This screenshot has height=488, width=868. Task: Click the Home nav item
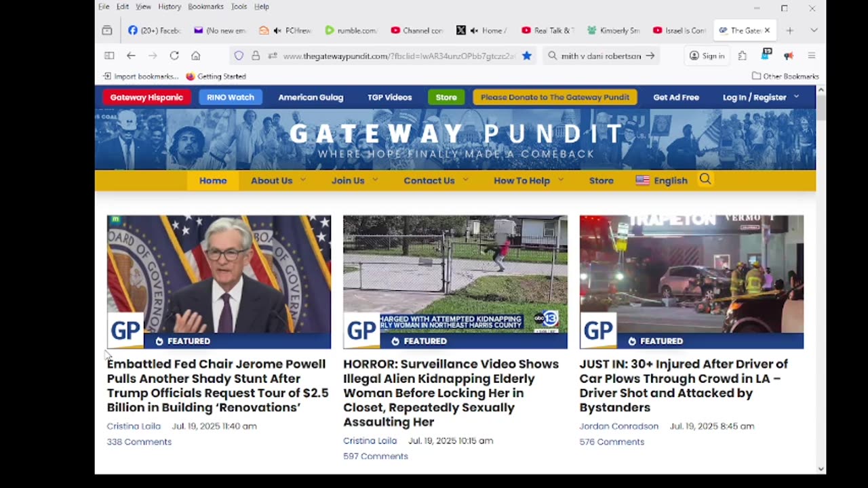click(213, 180)
